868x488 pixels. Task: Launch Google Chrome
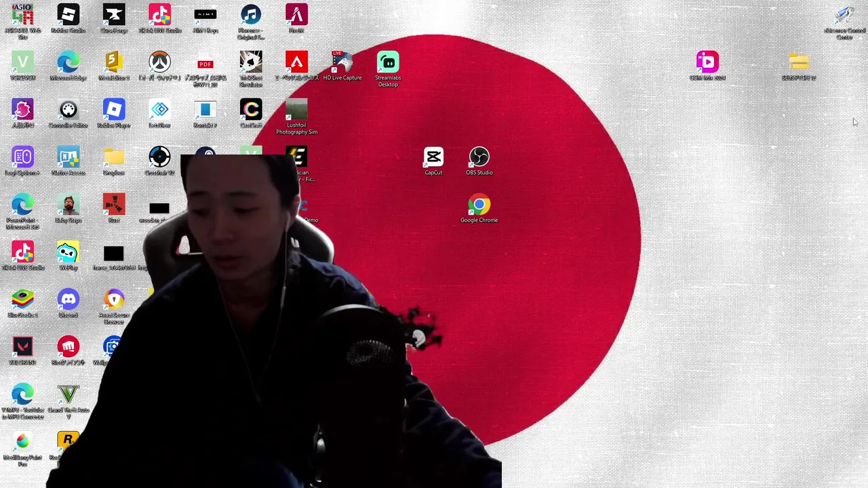pos(479,205)
